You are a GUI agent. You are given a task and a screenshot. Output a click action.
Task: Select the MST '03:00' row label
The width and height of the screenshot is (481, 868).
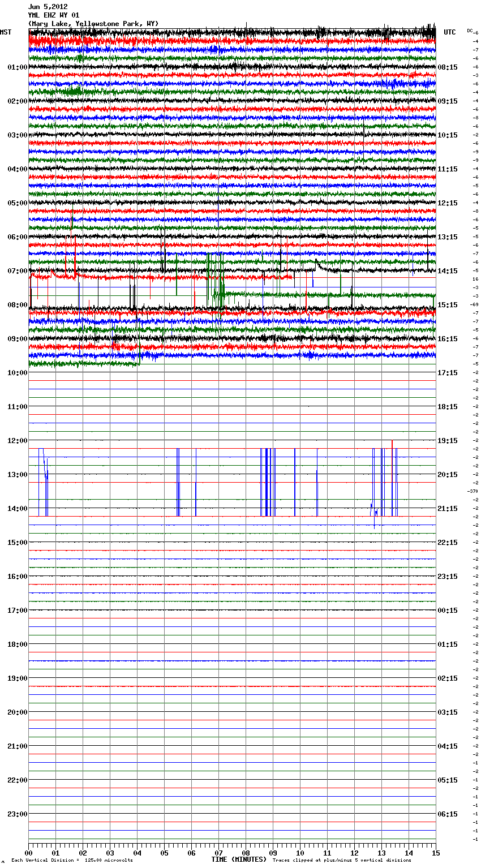coord(18,135)
